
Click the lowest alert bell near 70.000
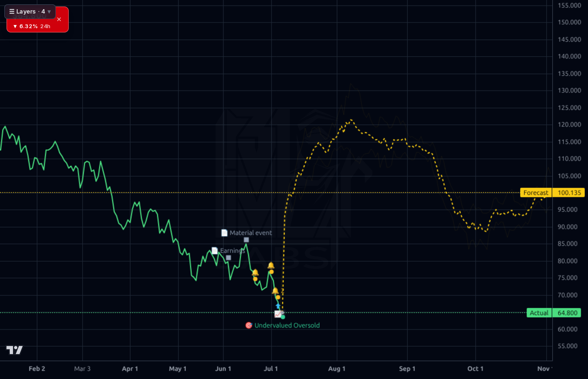point(275,291)
